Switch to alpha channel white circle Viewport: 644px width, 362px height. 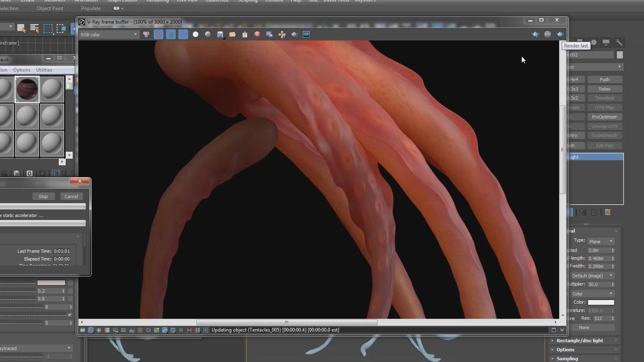coord(196,34)
